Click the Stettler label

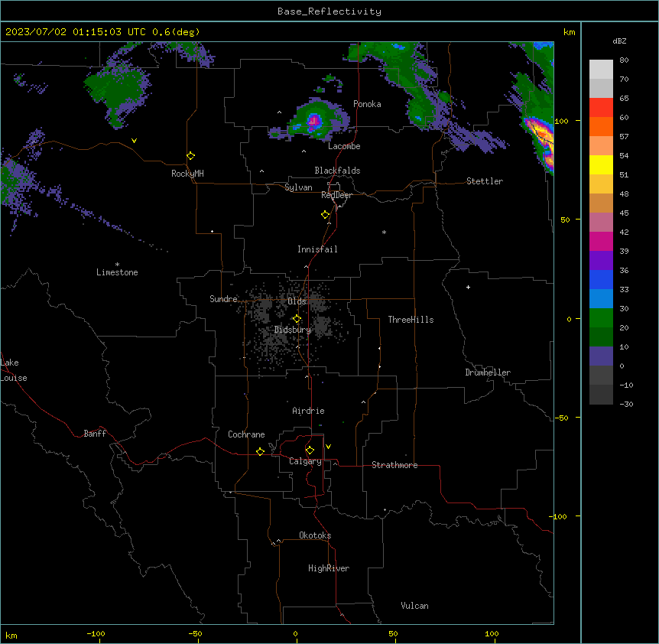tap(485, 181)
